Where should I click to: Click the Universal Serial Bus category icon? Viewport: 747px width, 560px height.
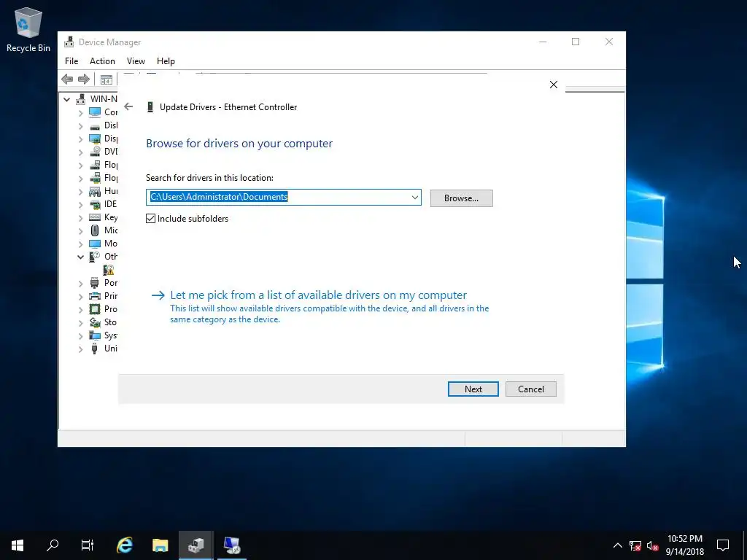tap(95, 349)
